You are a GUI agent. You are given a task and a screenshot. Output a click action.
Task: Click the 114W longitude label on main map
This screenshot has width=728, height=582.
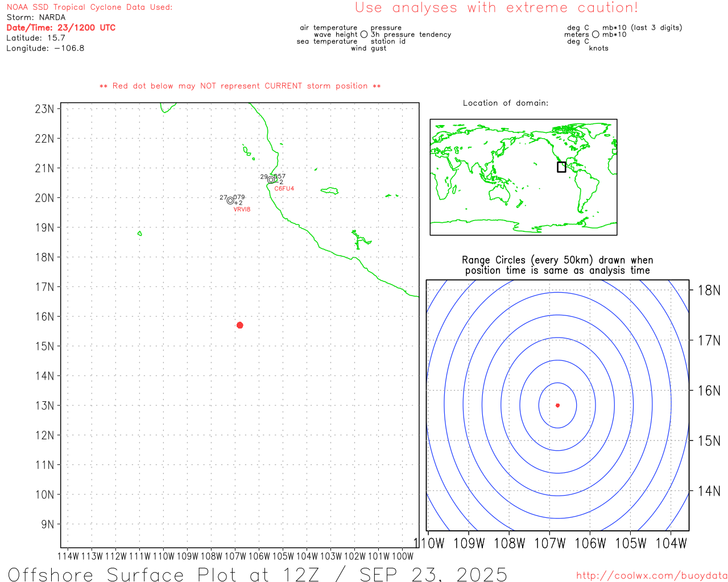tap(68, 556)
